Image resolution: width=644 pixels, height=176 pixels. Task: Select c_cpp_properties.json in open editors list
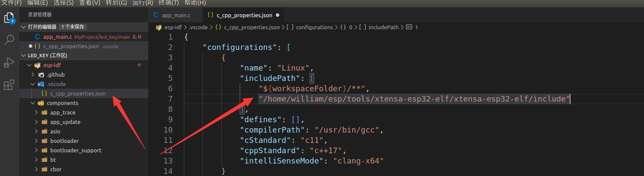[x=84, y=46]
